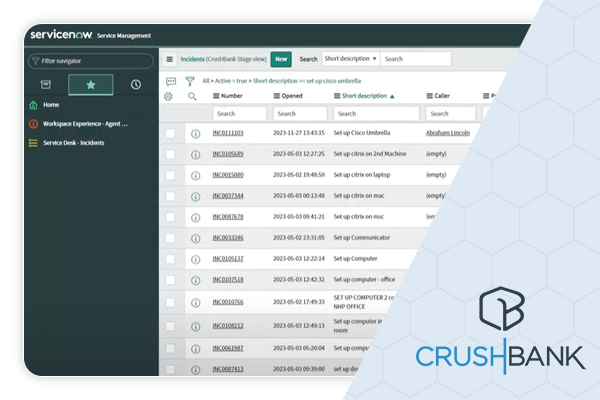Click the activity stream speech bubble icon

[171, 81]
